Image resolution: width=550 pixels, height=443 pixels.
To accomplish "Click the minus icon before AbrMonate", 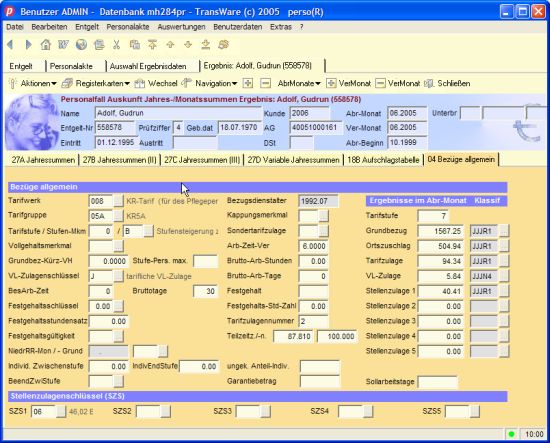I will [x=266, y=83].
